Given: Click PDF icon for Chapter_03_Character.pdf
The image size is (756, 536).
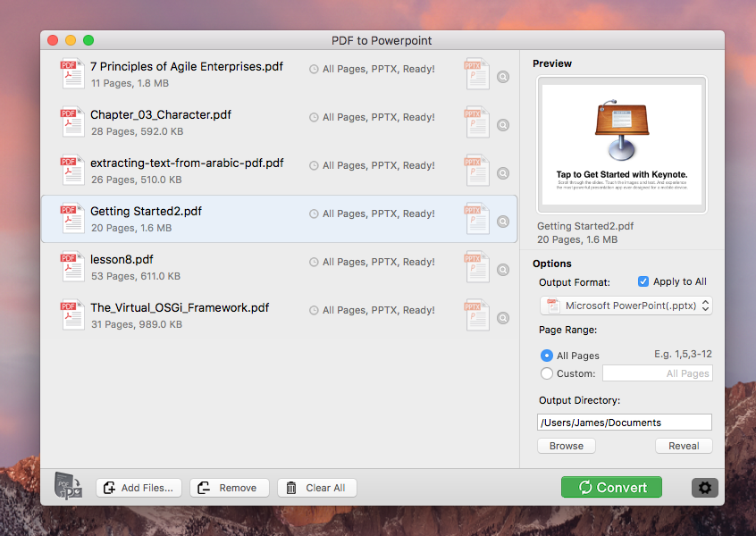Looking at the screenshot, I should tap(72, 122).
